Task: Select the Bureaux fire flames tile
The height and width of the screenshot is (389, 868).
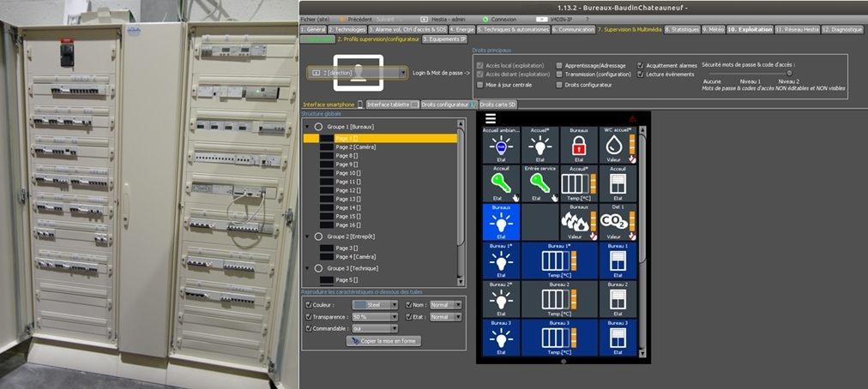Action: pyautogui.click(x=579, y=221)
